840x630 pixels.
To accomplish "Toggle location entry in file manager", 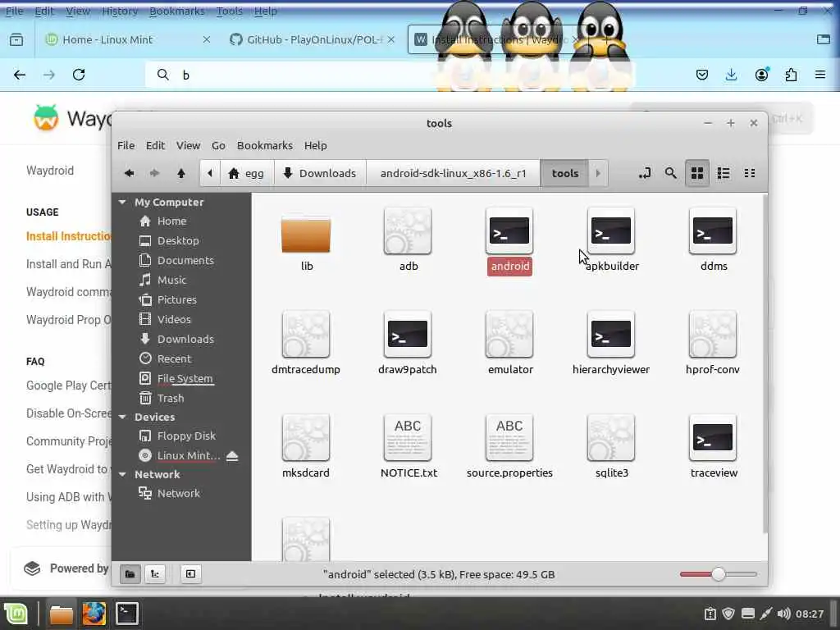I will point(645,173).
